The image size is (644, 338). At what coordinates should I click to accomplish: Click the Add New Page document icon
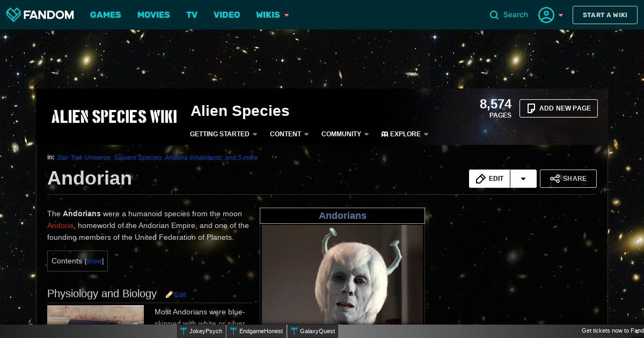tap(531, 108)
